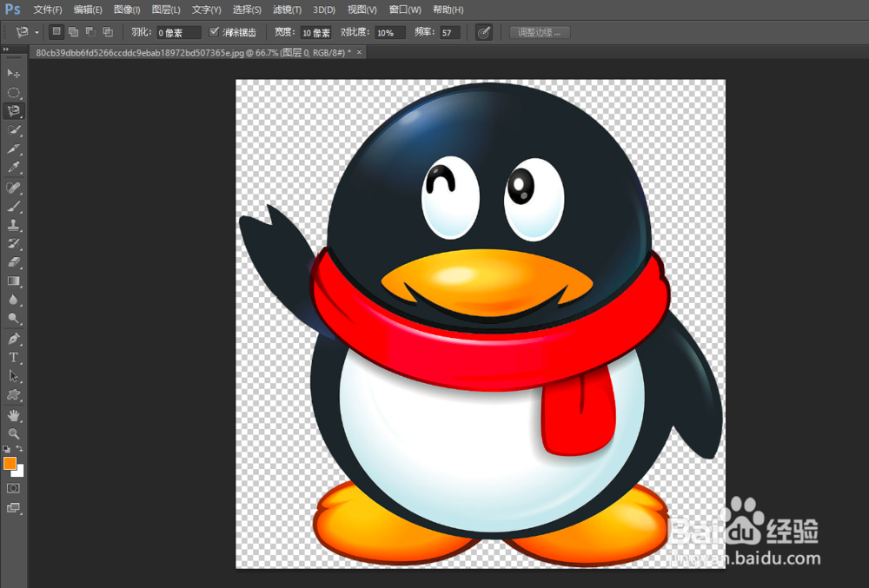Click the 宽度 width value field
Screen dimensions: 869x588
[x=315, y=33]
